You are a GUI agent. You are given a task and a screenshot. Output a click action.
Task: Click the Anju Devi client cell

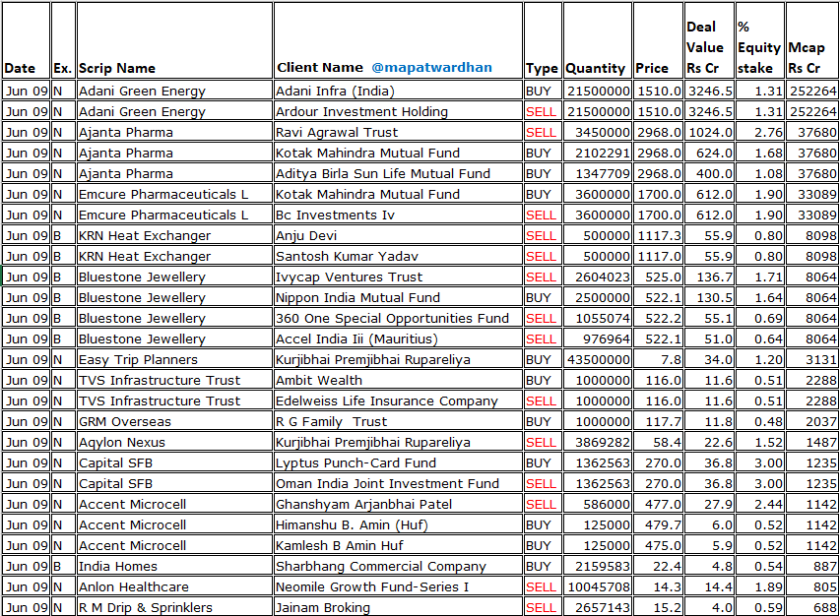coord(398,235)
